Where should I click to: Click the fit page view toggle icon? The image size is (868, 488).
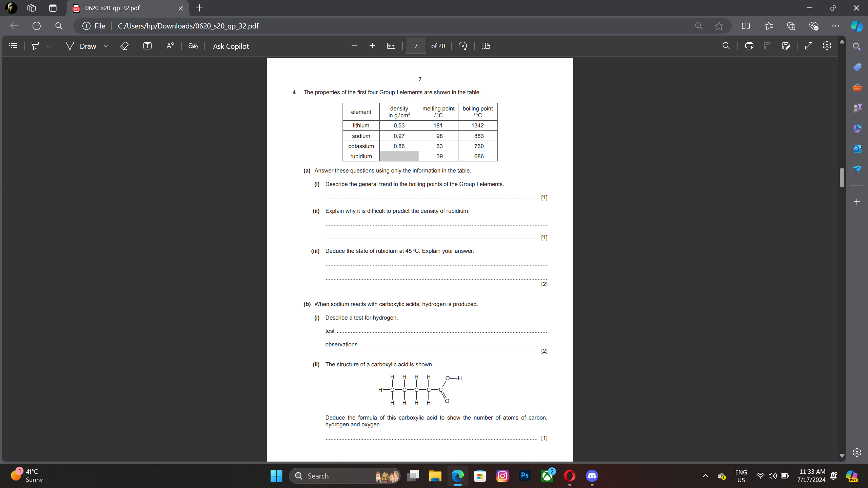click(x=391, y=46)
